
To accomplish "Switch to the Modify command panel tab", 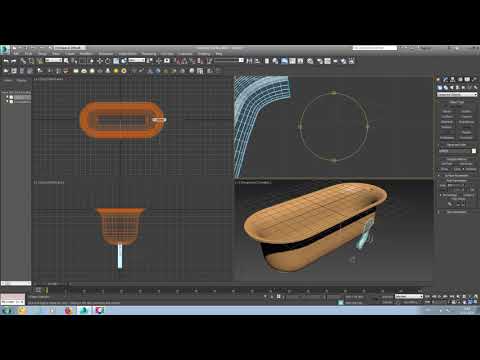I will point(446,79).
